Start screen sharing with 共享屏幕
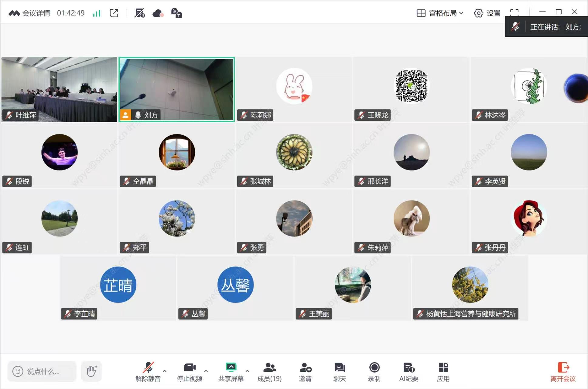 231,372
